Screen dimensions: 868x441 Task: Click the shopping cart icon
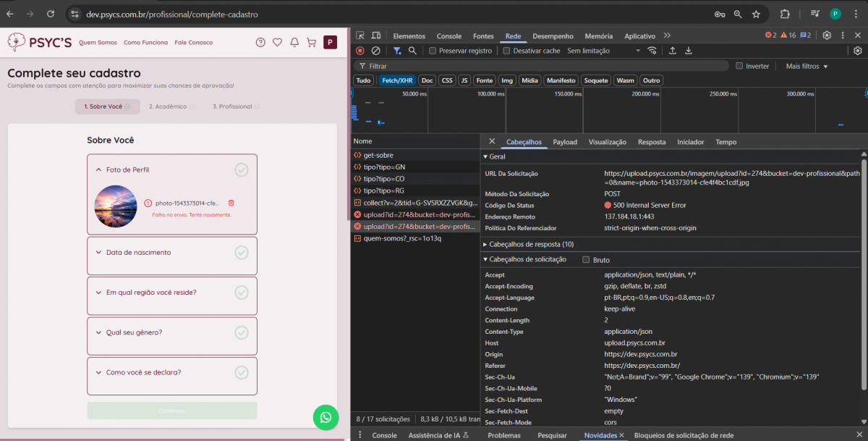coord(312,43)
